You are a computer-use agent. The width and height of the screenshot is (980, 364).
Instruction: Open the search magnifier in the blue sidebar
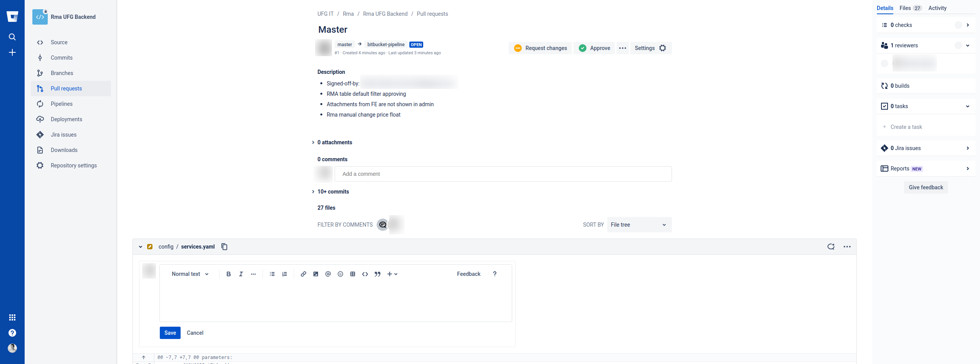pyautogui.click(x=12, y=37)
